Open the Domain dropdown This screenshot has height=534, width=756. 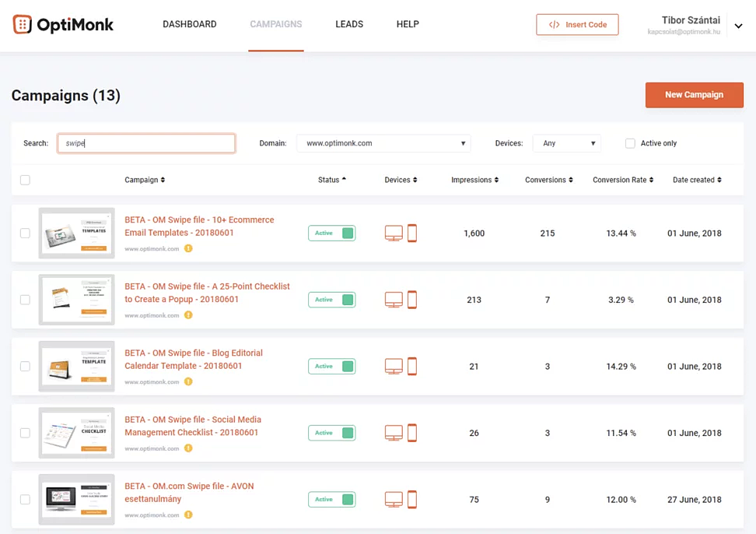(383, 142)
